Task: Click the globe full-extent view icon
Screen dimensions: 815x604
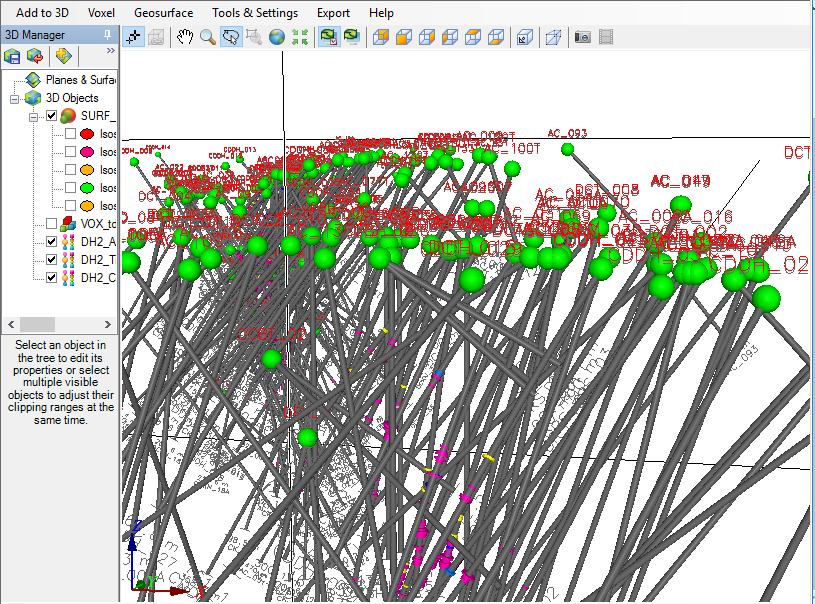Action: (x=276, y=37)
